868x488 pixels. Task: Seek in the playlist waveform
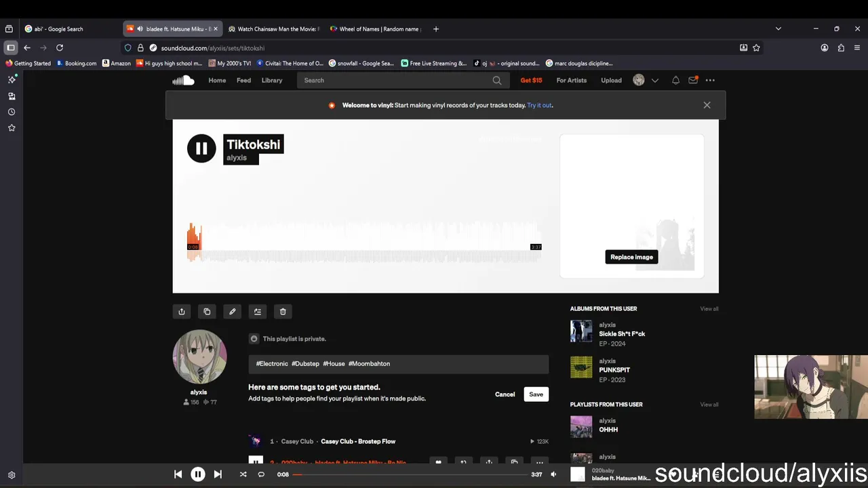pos(364,242)
